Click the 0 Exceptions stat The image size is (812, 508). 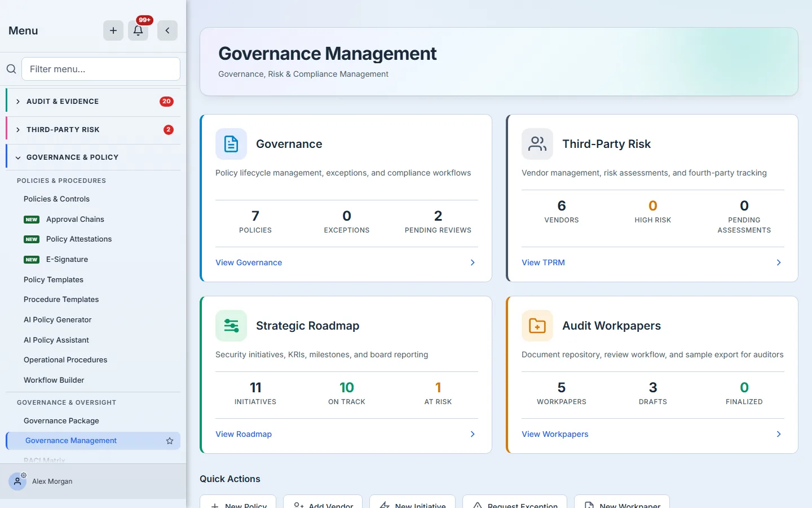click(x=347, y=221)
